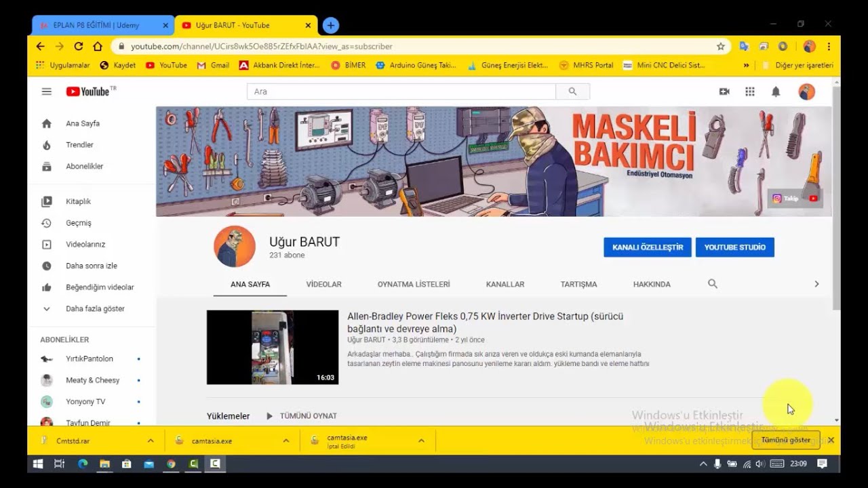Click the channel search magnifier icon
Image resolution: width=868 pixels, height=488 pixels.
[713, 284]
